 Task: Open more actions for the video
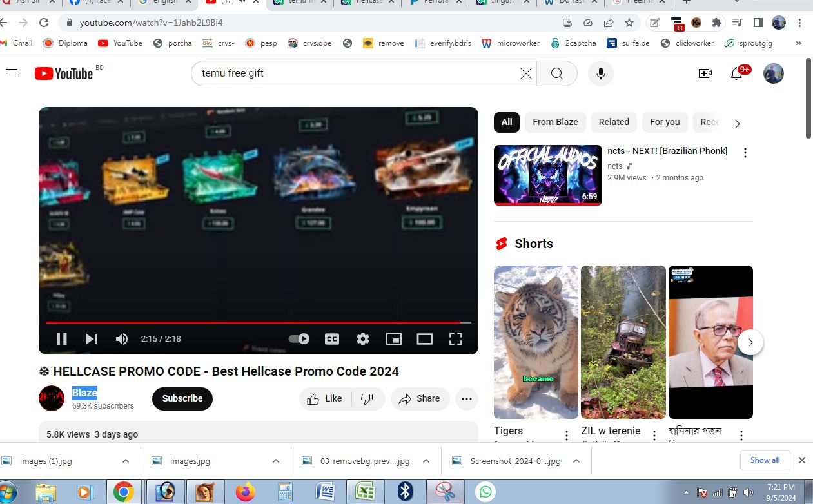[467, 399]
